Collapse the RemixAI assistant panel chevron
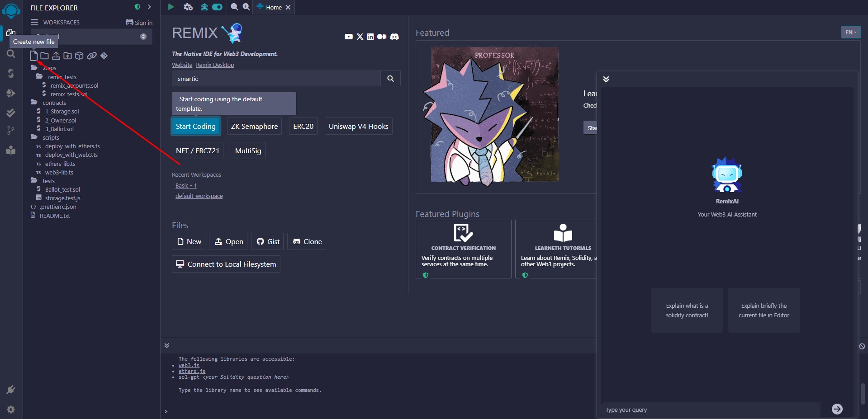The width and height of the screenshot is (868, 419). coord(606,79)
